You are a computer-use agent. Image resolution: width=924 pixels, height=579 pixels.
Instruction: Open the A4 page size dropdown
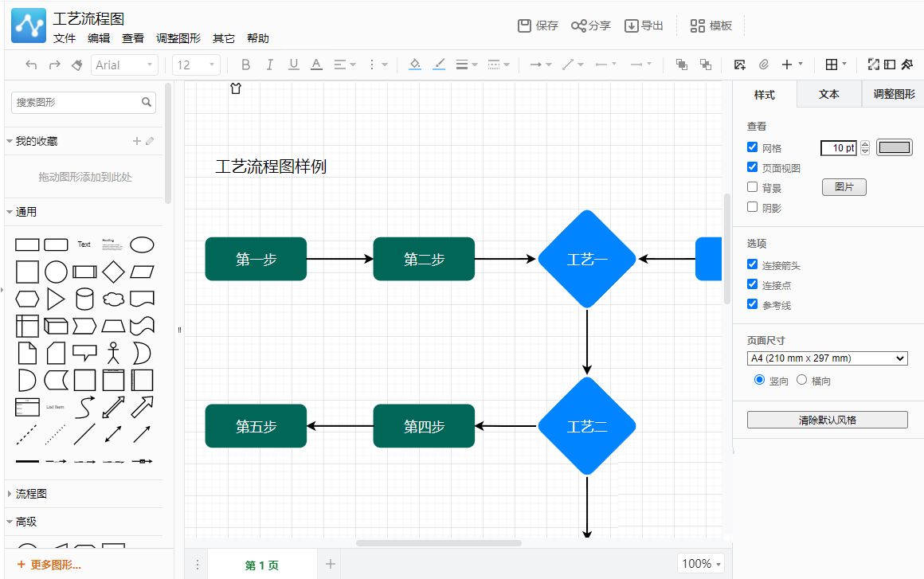point(828,358)
